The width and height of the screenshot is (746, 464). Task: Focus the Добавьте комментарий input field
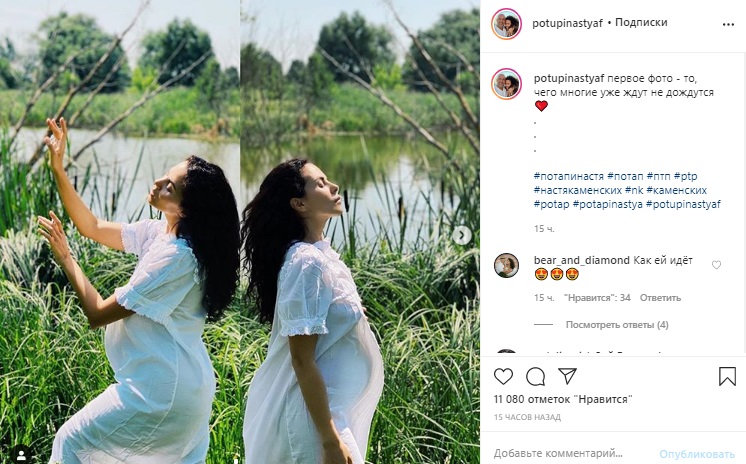(x=571, y=453)
